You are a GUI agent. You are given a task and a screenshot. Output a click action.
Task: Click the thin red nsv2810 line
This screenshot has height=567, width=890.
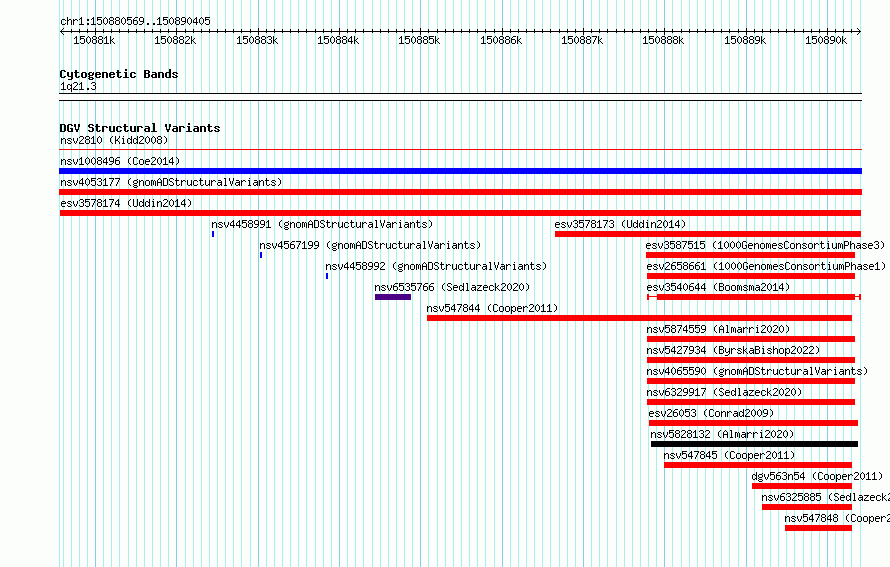pos(460,150)
